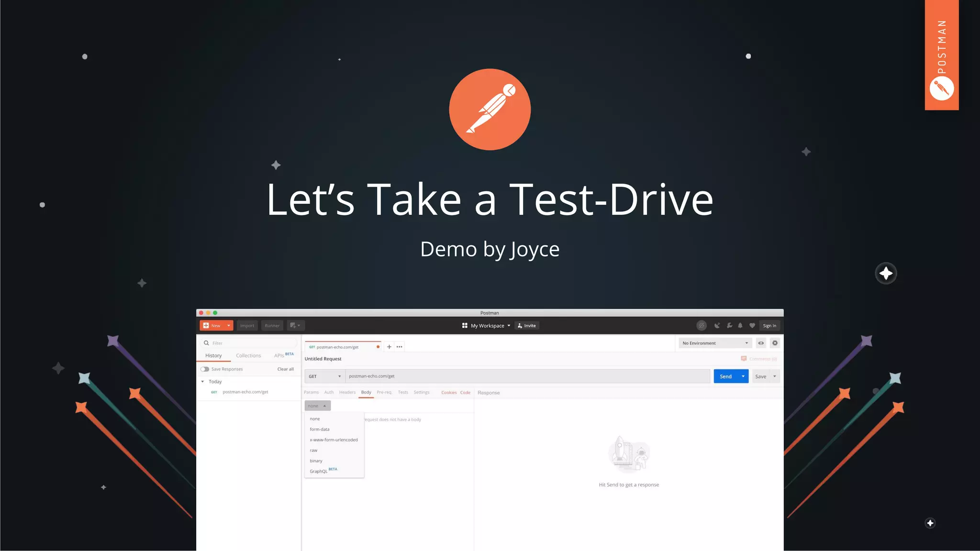Add a new request tab with plus
Image resolution: width=980 pixels, height=551 pixels.
coord(389,347)
